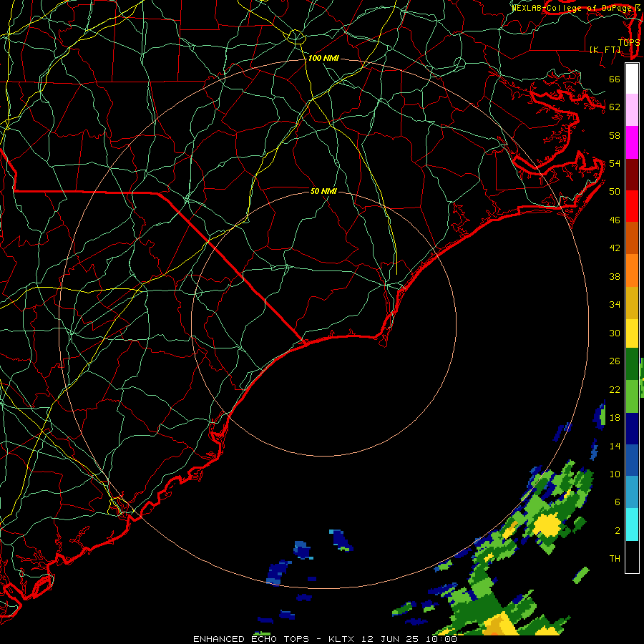Click the 50 scale value label
The width and height of the screenshot is (644, 644).
[615, 192]
